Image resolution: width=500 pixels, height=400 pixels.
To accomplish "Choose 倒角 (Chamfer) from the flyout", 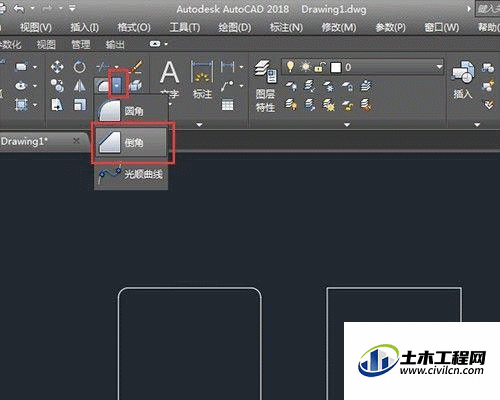I will click(x=131, y=142).
